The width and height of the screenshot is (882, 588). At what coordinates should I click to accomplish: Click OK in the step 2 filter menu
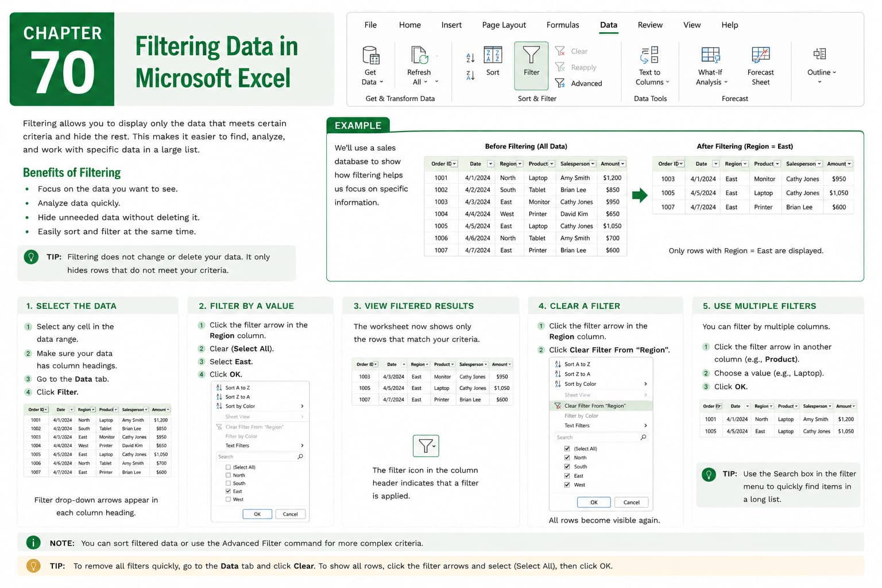[x=257, y=514]
